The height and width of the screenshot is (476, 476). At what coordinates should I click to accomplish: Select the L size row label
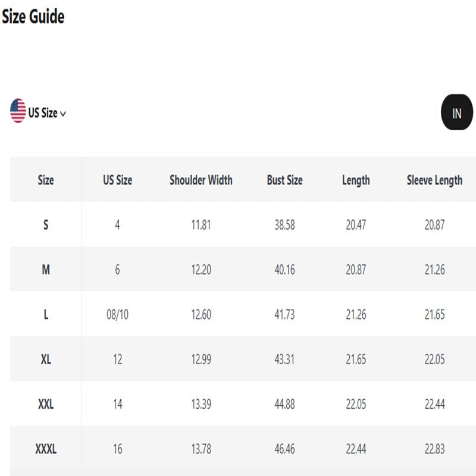46,314
